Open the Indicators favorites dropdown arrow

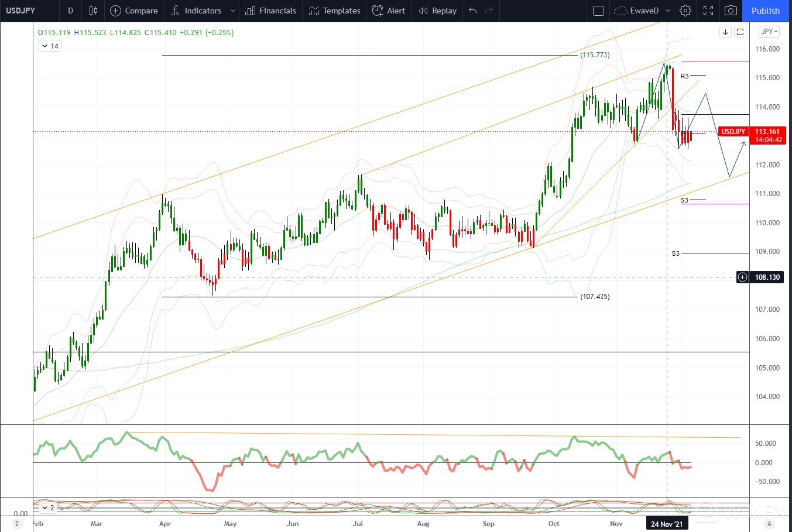tap(233, 11)
